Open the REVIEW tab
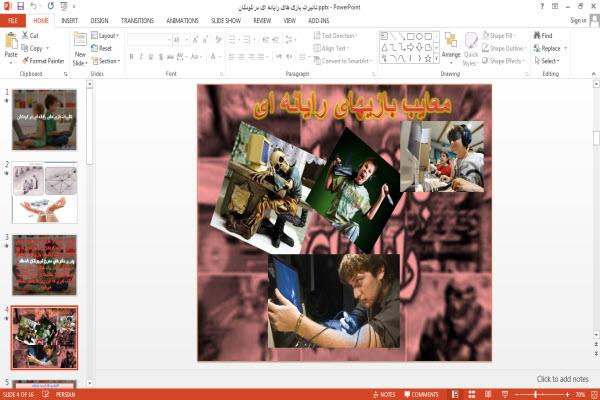This screenshot has height=400, width=600. [x=262, y=21]
